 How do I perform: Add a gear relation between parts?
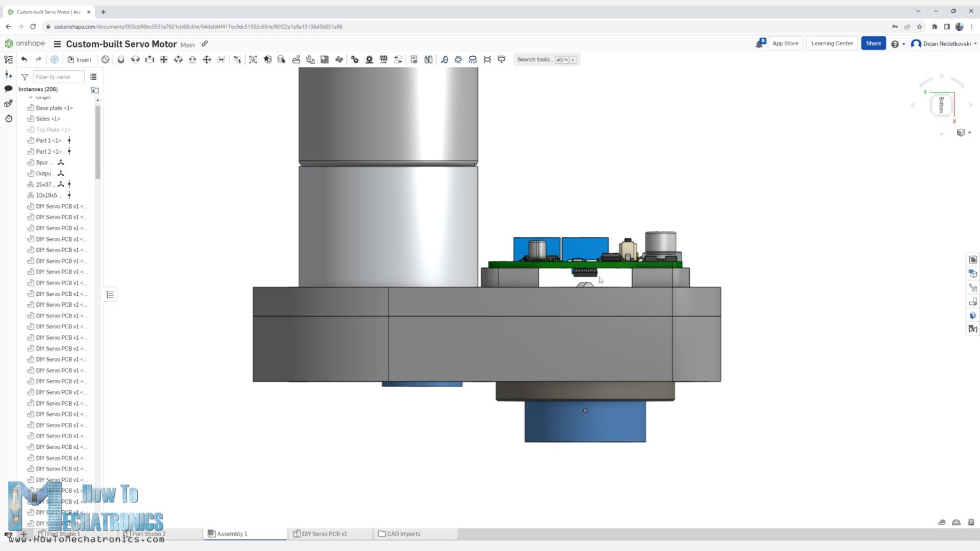[x=355, y=59]
